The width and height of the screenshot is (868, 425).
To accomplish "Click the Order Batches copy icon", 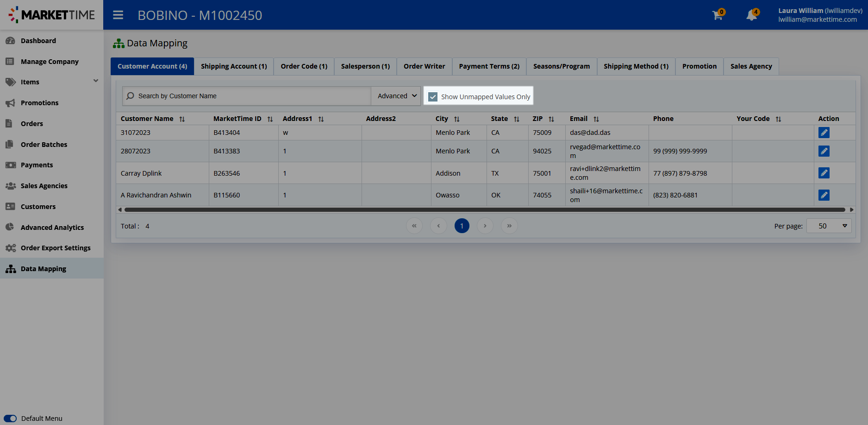I will pos(9,145).
